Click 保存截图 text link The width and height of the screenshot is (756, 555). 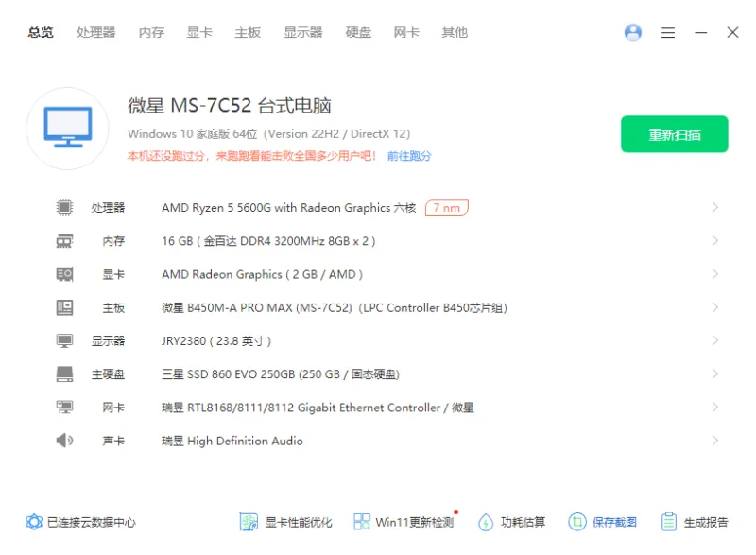point(614,522)
